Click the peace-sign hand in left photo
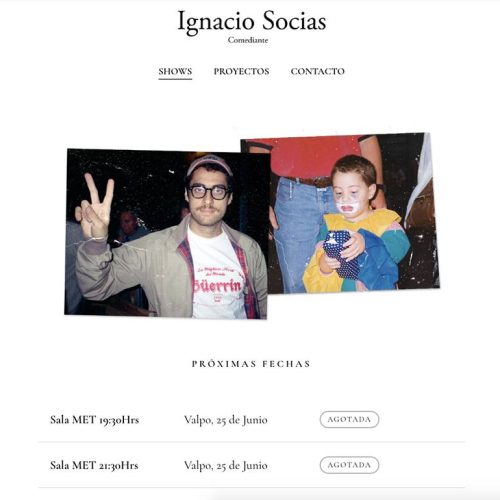The width and height of the screenshot is (500, 500). [x=94, y=207]
